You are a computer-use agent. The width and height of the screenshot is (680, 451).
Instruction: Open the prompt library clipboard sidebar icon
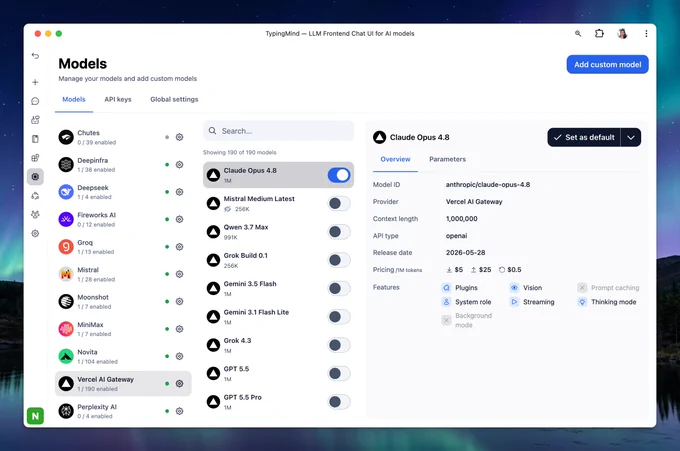pyautogui.click(x=35, y=139)
